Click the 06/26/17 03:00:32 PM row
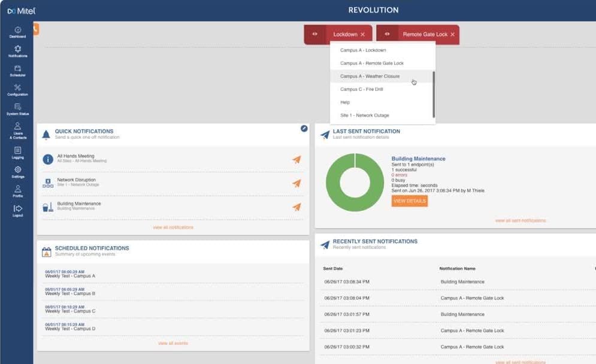Image resolution: width=596 pixels, height=364 pixels. pyautogui.click(x=458, y=347)
